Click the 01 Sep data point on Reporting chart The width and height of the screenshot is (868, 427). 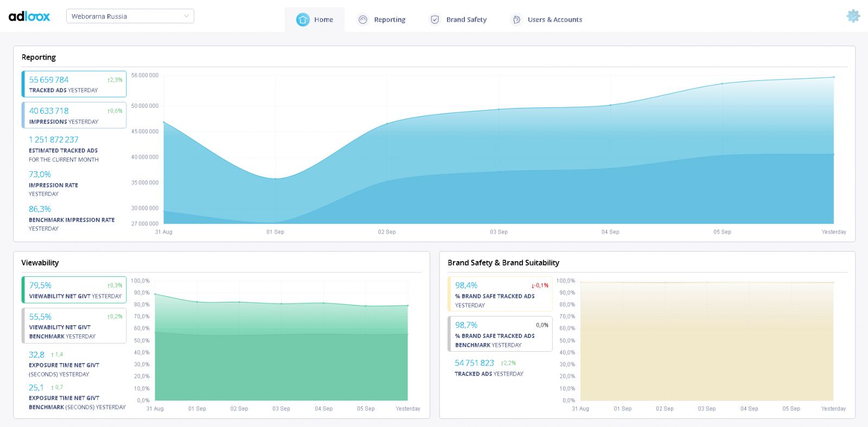click(276, 179)
